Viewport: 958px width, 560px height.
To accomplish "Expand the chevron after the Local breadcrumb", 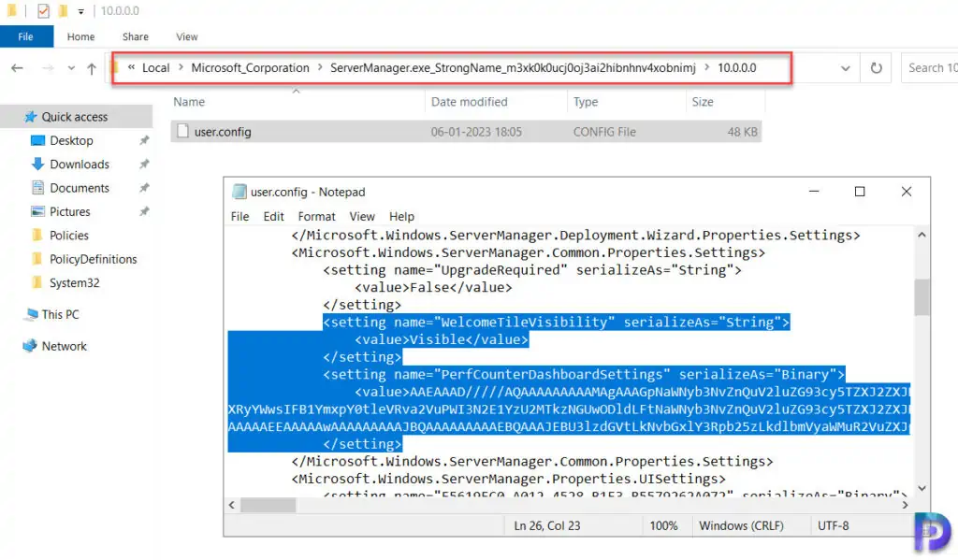I will pos(181,68).
